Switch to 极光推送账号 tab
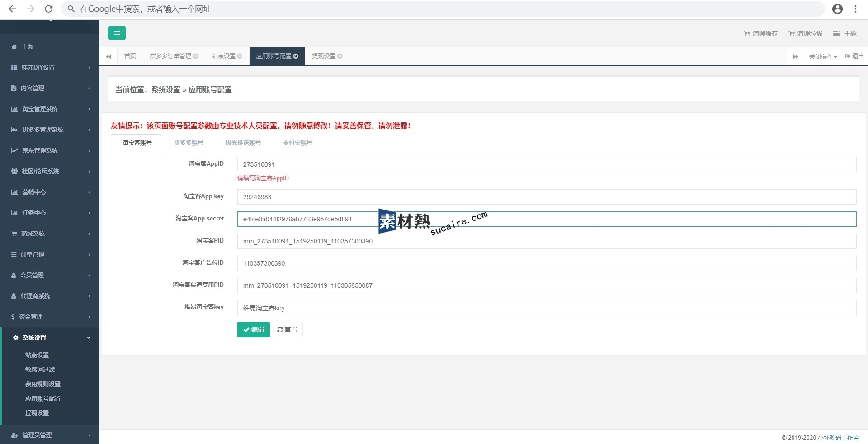This screenshot has width=868, height=444. (x=243, y=143)
